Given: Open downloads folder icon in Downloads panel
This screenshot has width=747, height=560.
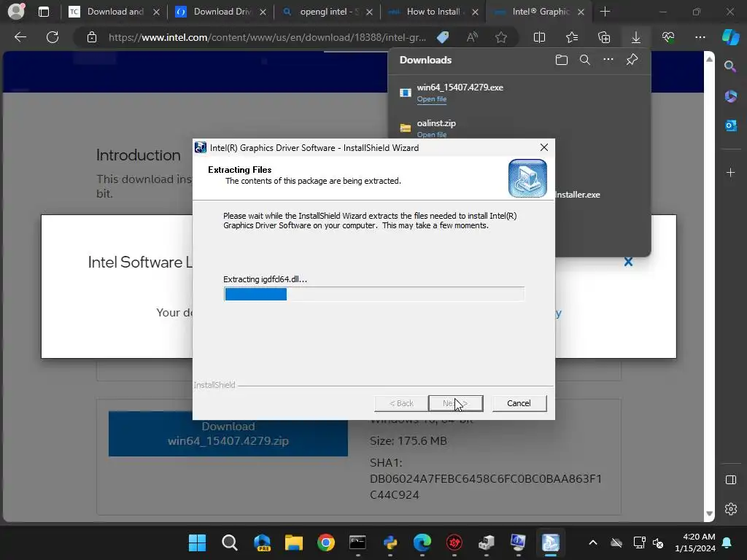Looking at the screenshot, I should (562, 60).
